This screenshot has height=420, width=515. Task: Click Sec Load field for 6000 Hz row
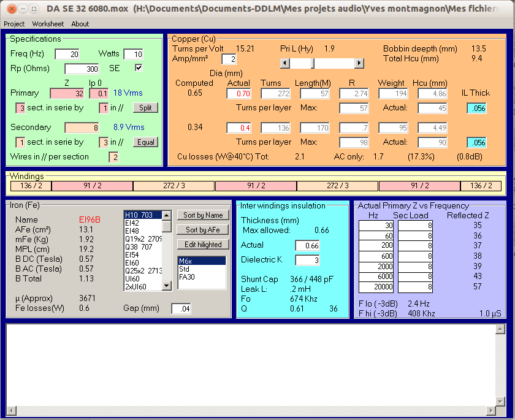pos(416,277)
